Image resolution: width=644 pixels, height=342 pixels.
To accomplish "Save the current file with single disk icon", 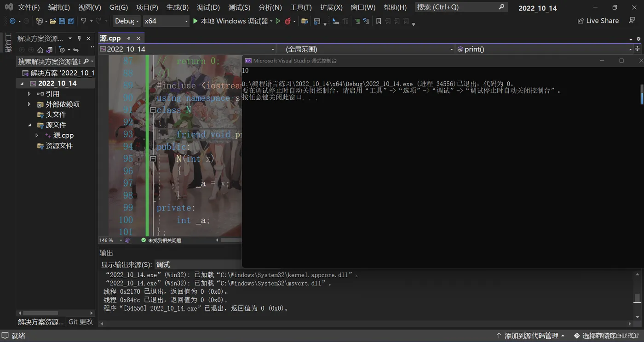I will 63,21.
